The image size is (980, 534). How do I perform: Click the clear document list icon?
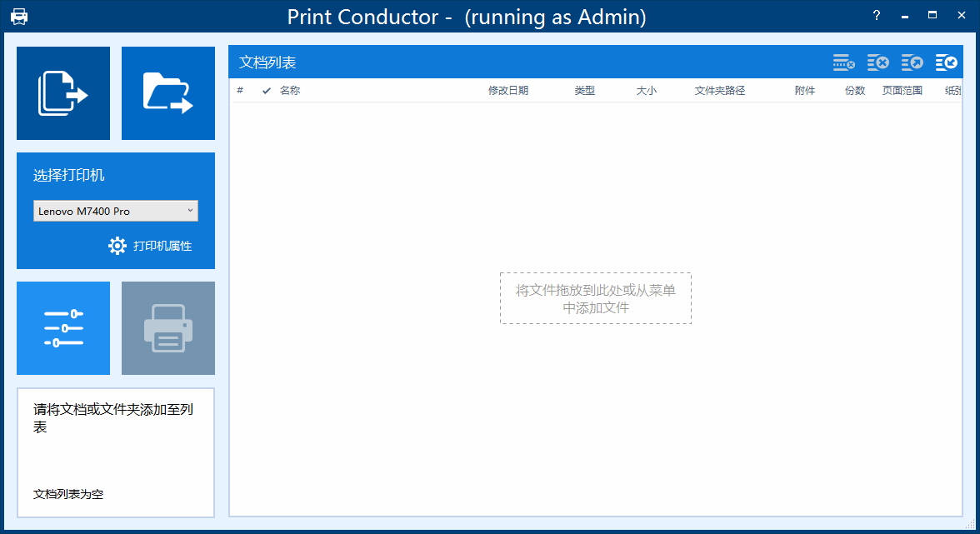[x=878, y=62]
